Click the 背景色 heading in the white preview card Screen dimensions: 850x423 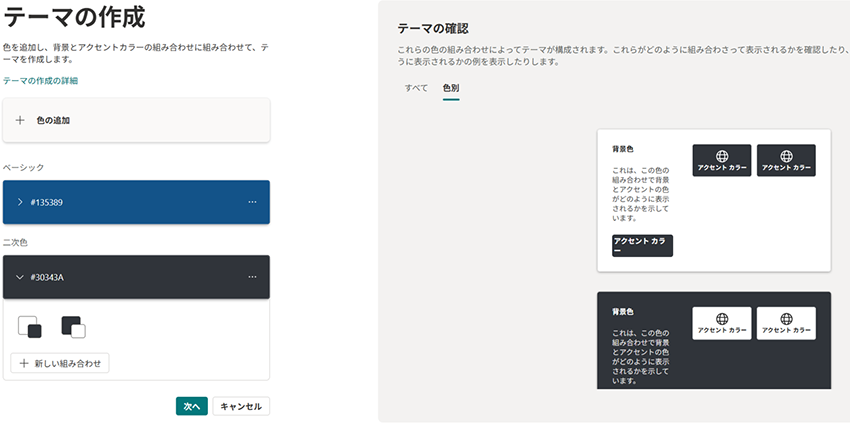tap(623, 149)
